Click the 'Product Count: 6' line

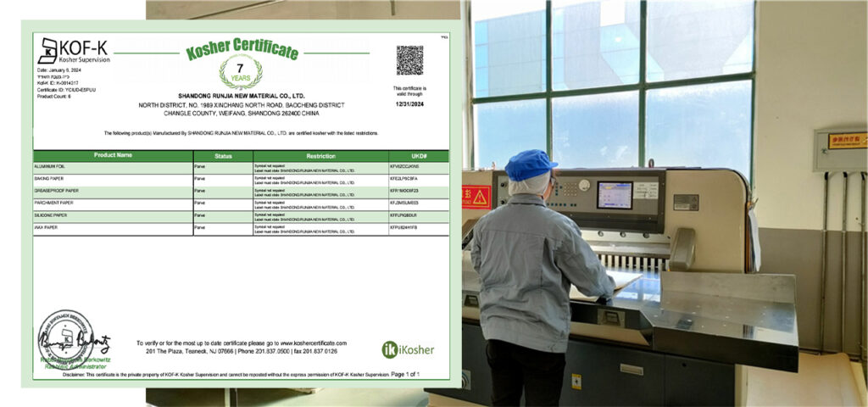[x=53, y=96]
